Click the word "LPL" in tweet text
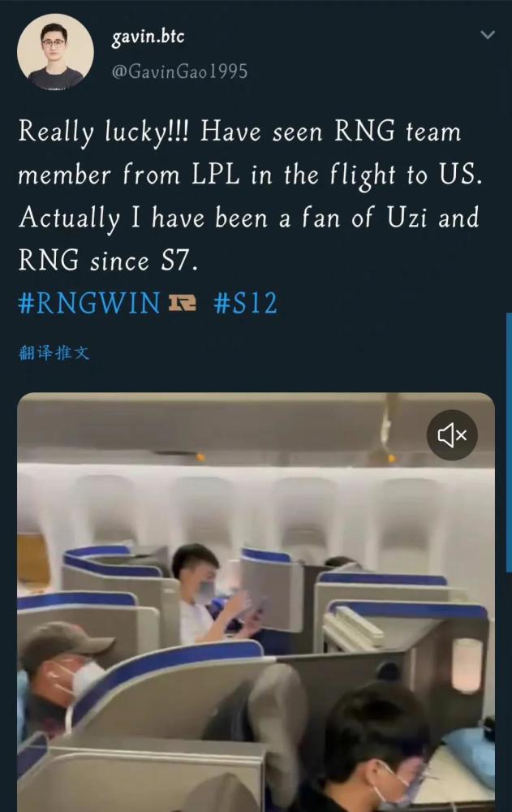The height and width of the screenshot is (812, 512). (216, 175)
